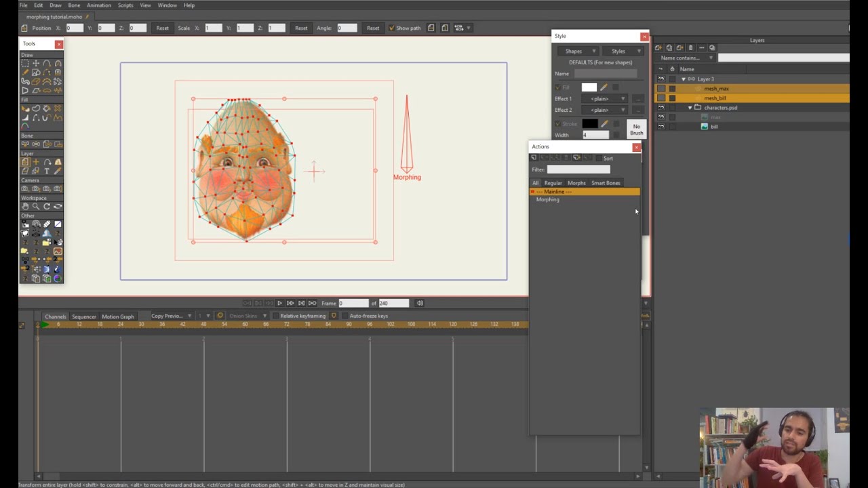Click the white Fill color swatch
This screenshot has height=488, width=868.
click(x=589, y=87)
